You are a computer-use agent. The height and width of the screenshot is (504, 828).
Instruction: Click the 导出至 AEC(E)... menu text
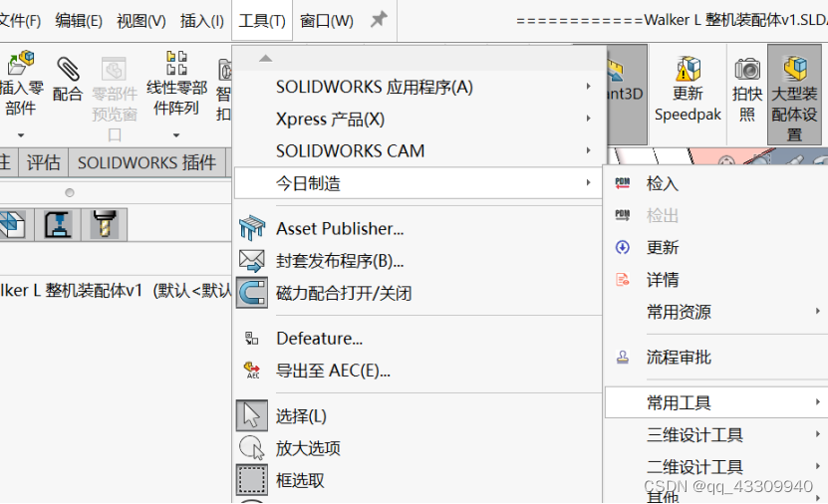[x=333, y=371]
